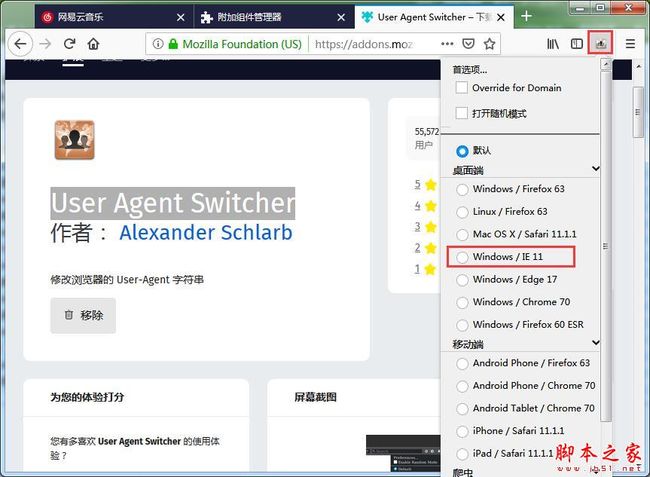Screen dimensions: 650x477
Task: Select the 默认 radio option
Action: [462, 151]
